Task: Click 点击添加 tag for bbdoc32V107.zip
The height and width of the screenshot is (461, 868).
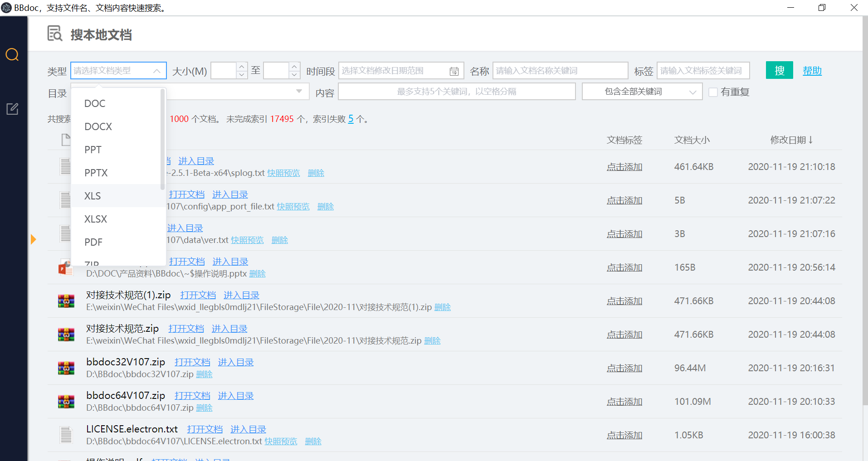Action: coord(624,368)
